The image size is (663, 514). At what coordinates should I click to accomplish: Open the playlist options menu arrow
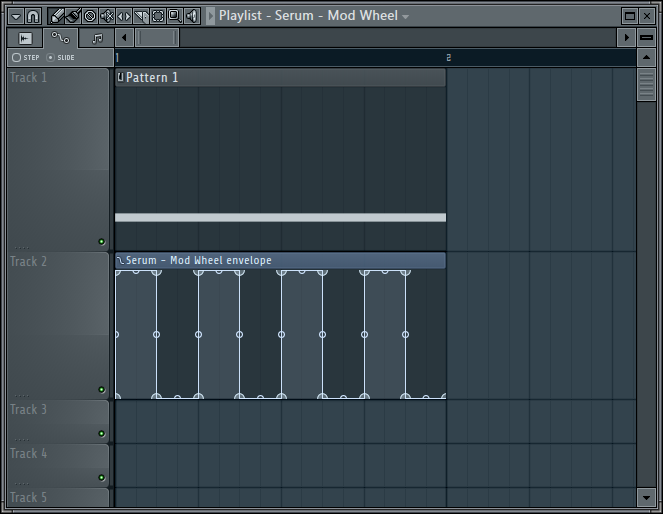16,16
